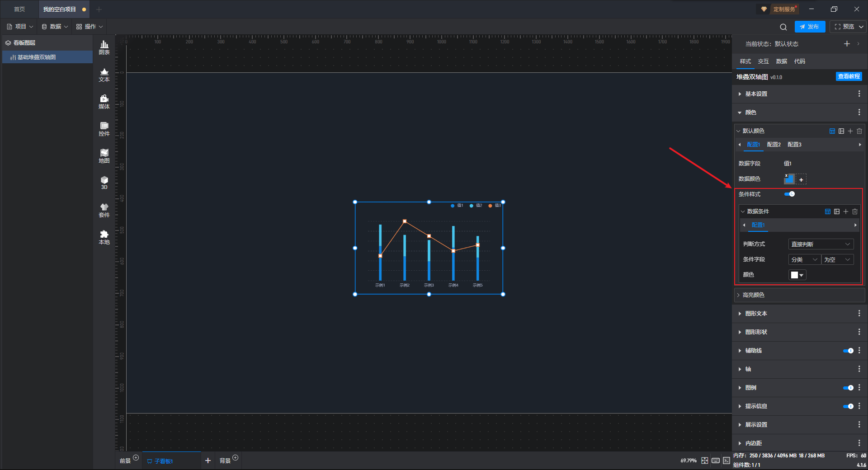The height and width of the screenshot is (470, 868).
Task: Open the 颜色 section three-dot menu
Action: coord(859,112)
